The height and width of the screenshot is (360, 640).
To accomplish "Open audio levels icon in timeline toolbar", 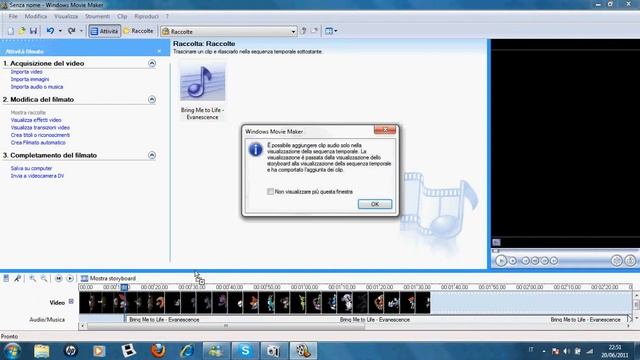I will 6,278.
